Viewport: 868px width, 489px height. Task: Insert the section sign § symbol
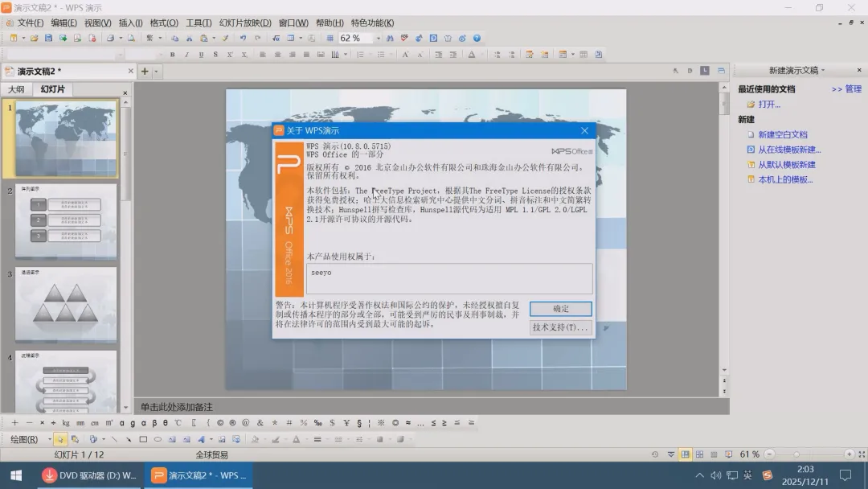(x=359, y=422)
